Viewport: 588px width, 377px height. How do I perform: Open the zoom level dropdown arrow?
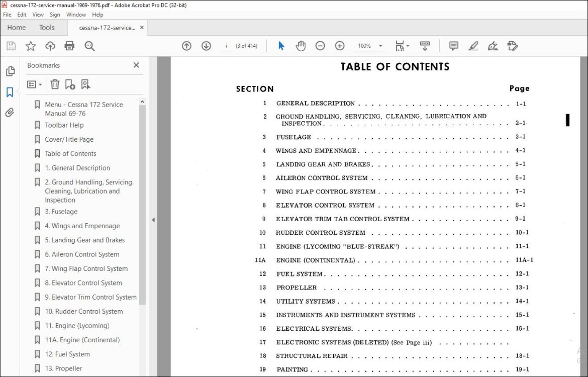380,46
